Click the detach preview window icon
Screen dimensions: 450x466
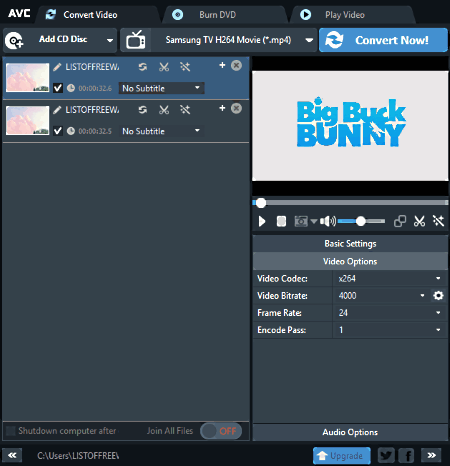point(400,221)
